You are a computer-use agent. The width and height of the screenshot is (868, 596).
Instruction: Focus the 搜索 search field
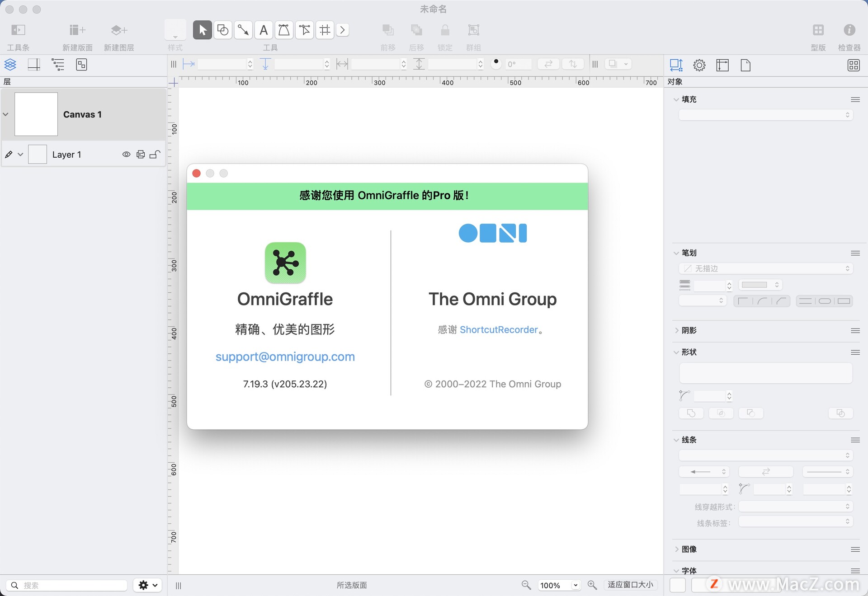coord(67,585)
